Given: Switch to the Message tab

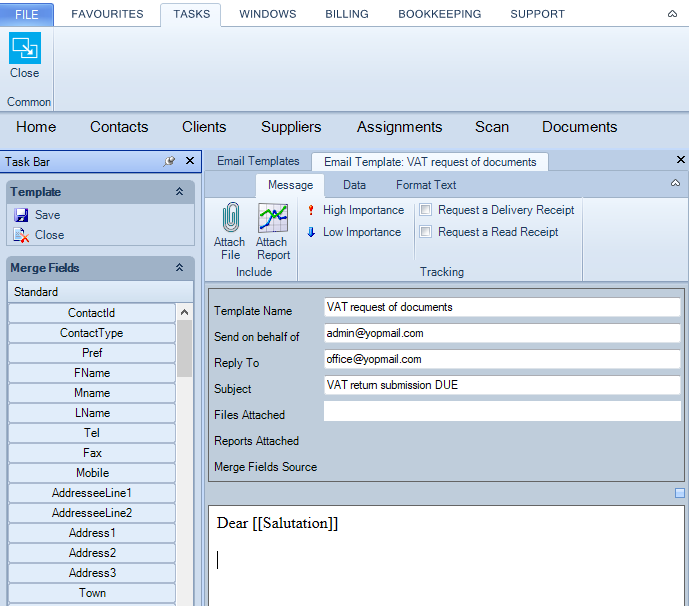Looking at the screenshot, I should pyautogui.click(x=290, y=185).
